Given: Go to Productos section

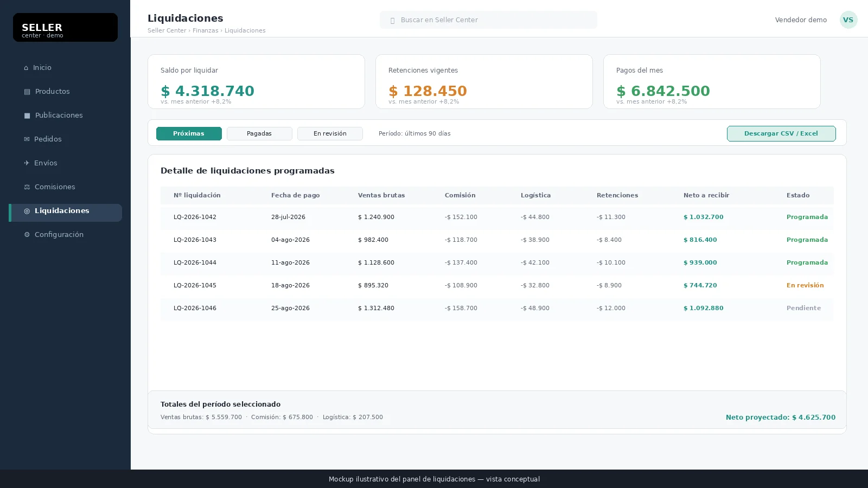Looking at the screenshot, I should [65, 92].
